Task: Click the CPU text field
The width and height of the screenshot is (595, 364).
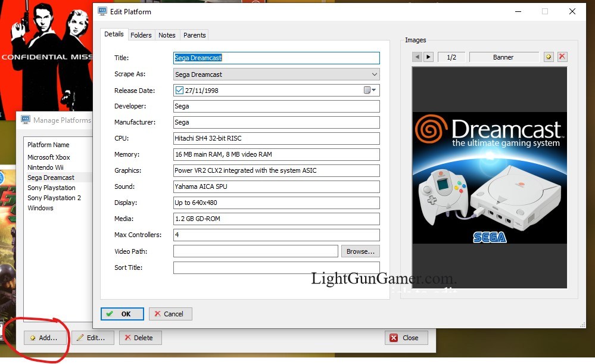Action: (x=276, y=138)
